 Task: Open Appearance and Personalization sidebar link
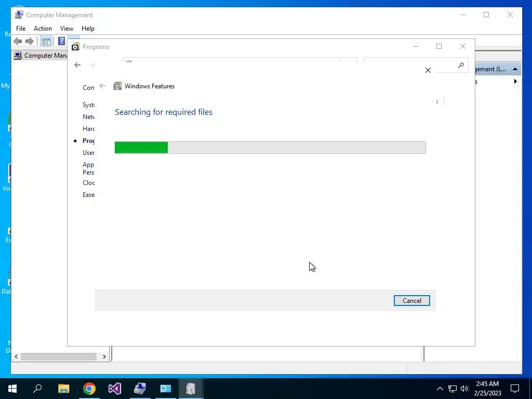pyautogui.click(x=88, y=168)
